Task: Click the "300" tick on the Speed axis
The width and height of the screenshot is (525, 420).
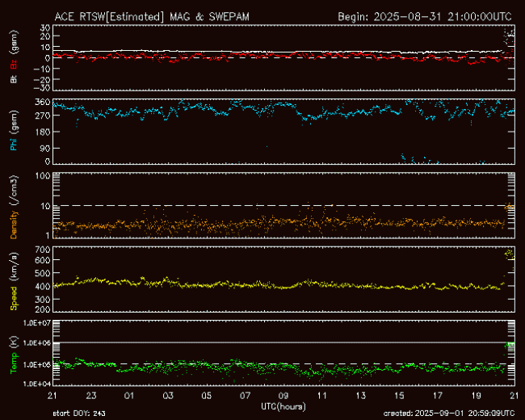Action: [43, 299]
